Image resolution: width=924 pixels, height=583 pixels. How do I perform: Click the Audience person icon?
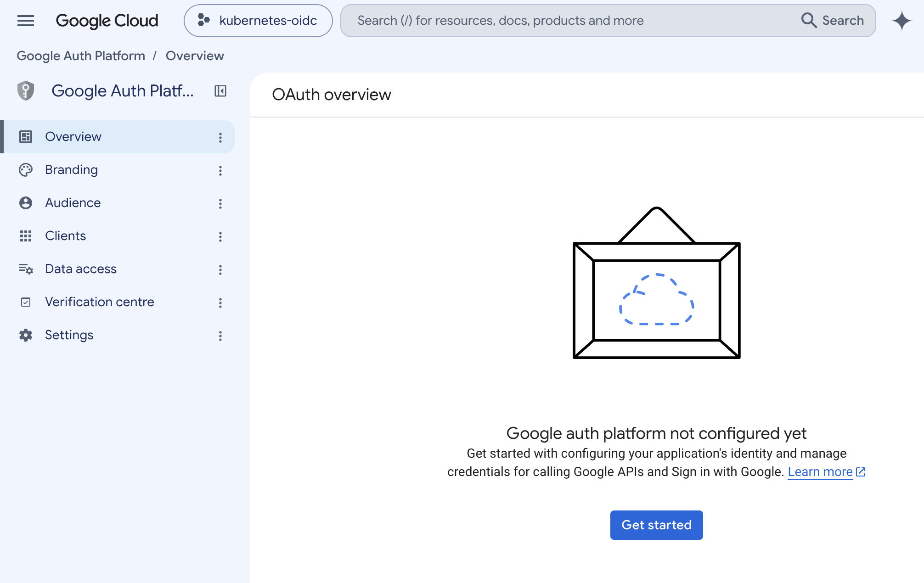click(26, 203)
